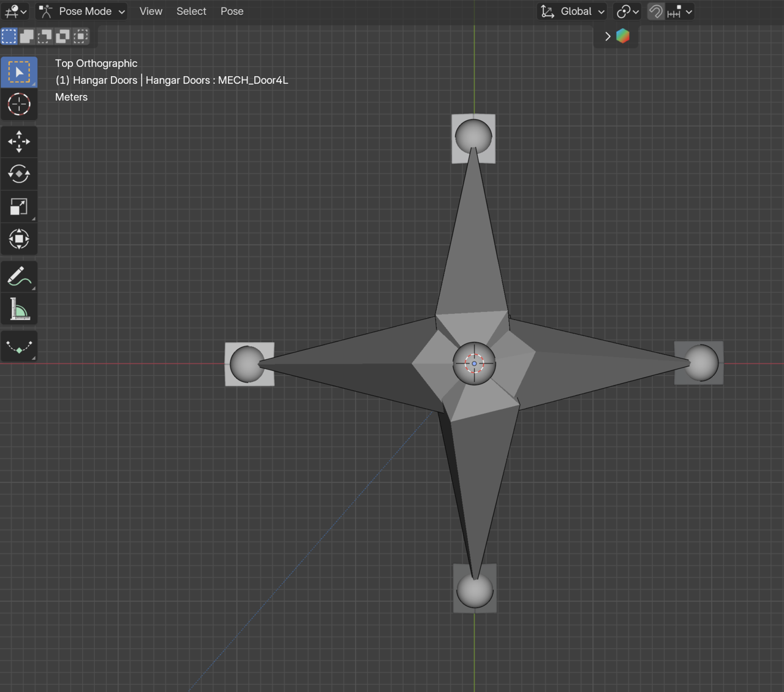Open the Select menu
This screenshot has height=692, width=784.
click(191, 12)
